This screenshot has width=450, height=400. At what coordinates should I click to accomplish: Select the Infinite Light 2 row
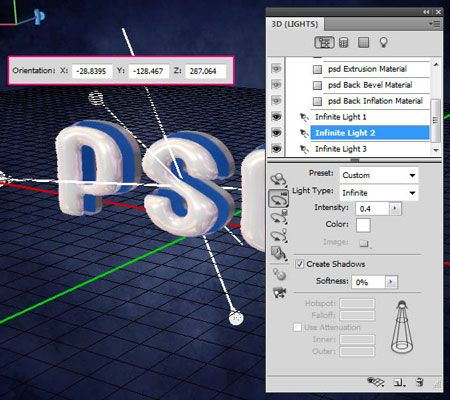(370, 133)
